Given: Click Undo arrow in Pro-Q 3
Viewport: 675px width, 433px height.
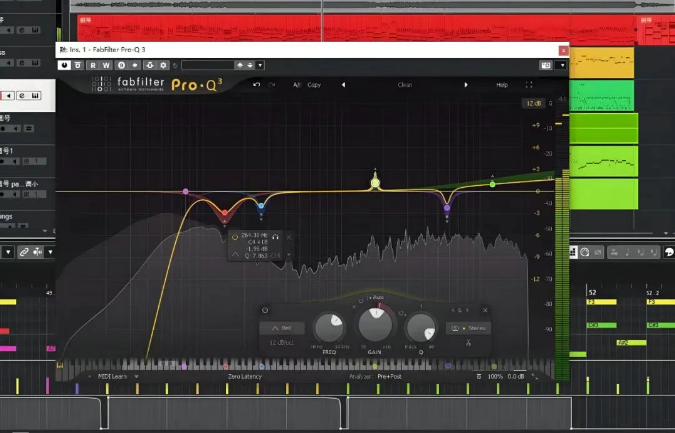Looking at the screenshot, I should tap(257, 85).
